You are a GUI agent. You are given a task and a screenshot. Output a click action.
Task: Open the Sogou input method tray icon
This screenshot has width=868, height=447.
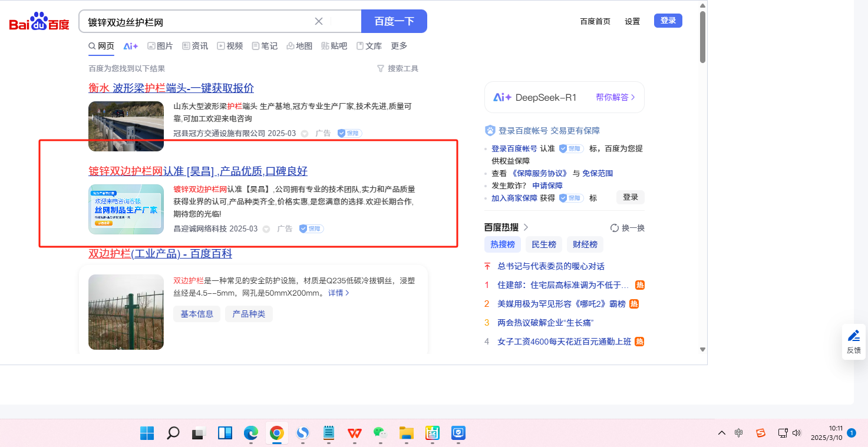pos(760,433)
